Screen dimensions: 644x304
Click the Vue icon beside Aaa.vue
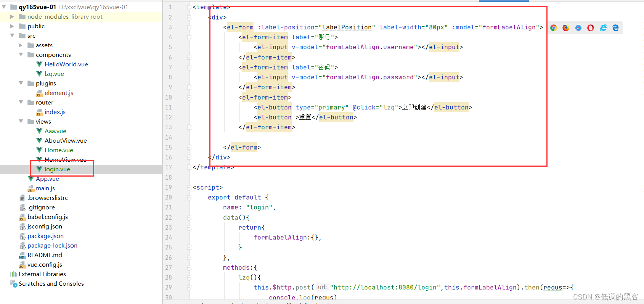click(x=39, y=131)
